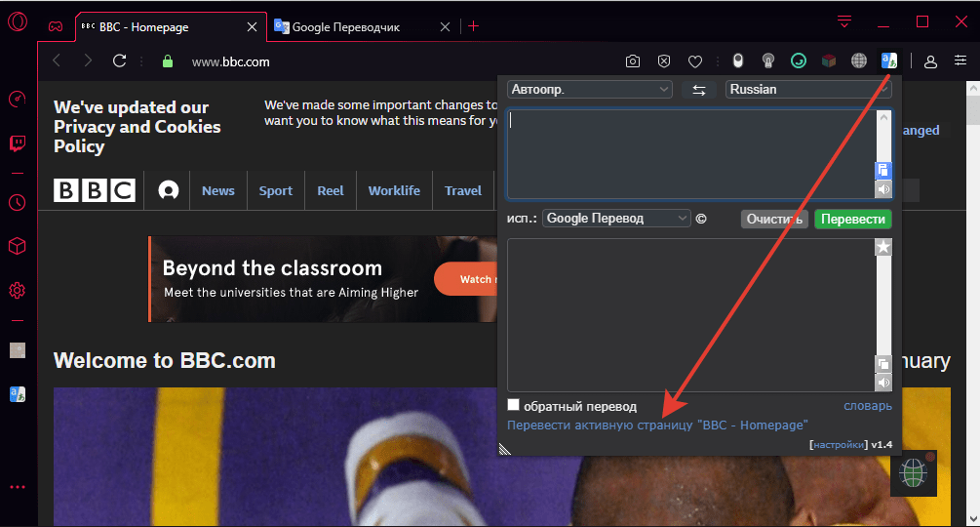Take a snapshot with the camera icon

633,61
